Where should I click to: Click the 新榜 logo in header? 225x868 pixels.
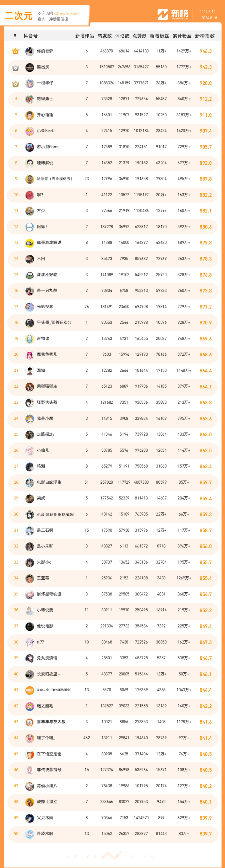tap(173, 14)
